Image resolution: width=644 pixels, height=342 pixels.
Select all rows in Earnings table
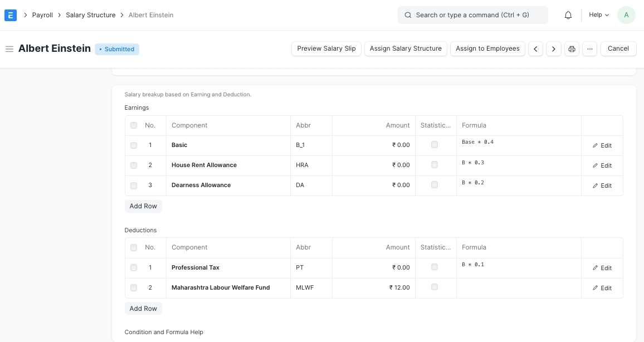pos(134,125)
